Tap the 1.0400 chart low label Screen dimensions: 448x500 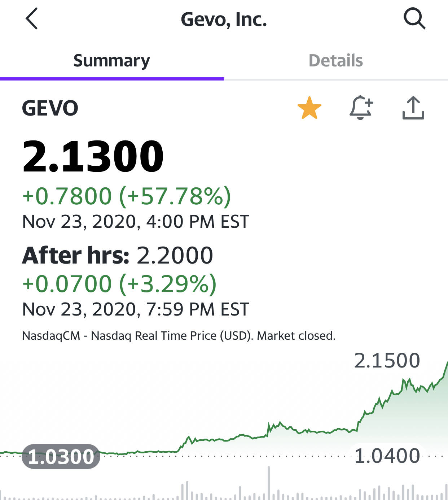click(x=387, y=456)
